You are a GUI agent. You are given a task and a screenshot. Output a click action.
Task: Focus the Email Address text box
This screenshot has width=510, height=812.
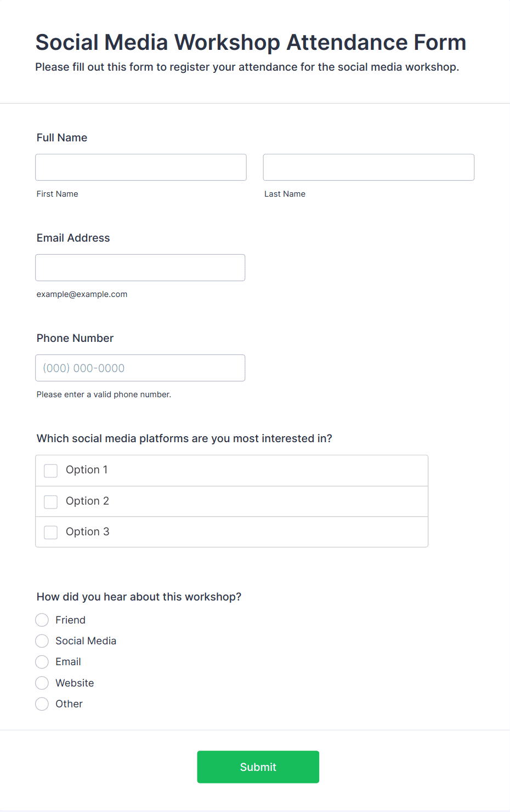[x=140, y=267]
